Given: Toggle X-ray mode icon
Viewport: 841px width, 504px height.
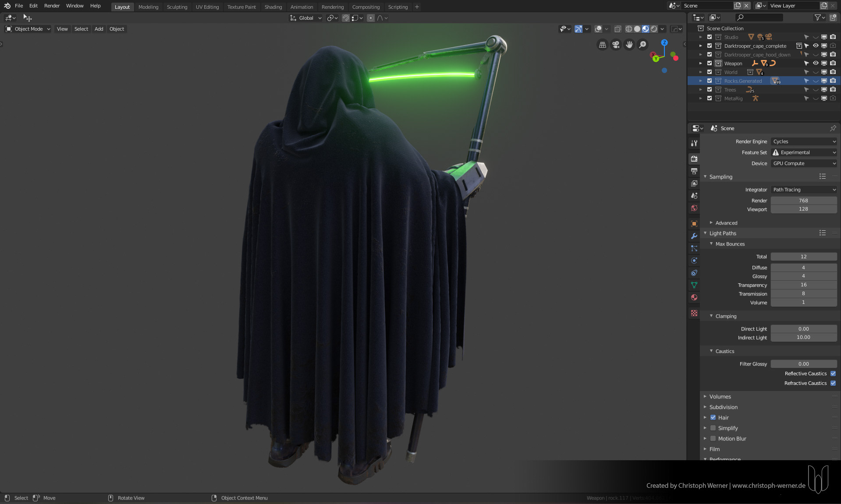Looking at the screenshot, I should pyautogui.click(x=617, y=29).
